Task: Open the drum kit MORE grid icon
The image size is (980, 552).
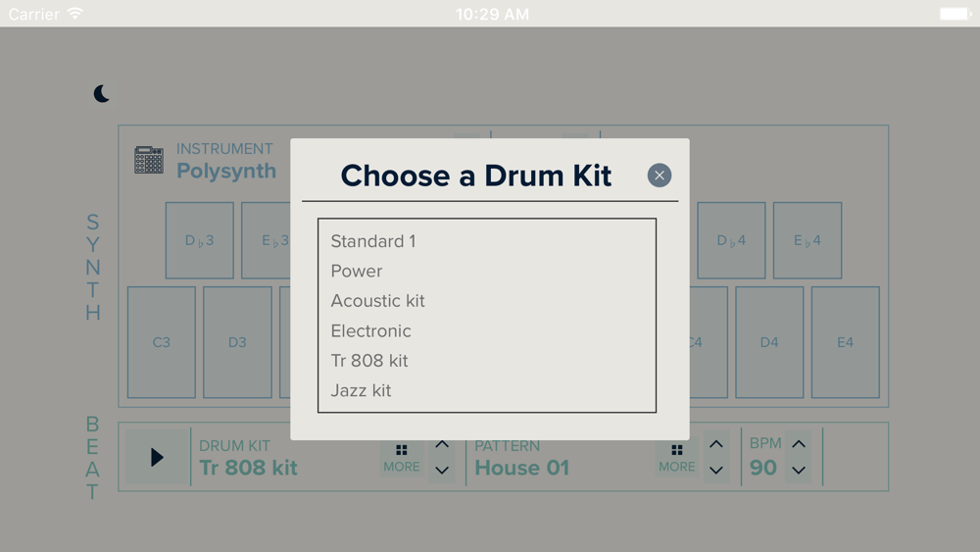Action: tap(401, 459)
